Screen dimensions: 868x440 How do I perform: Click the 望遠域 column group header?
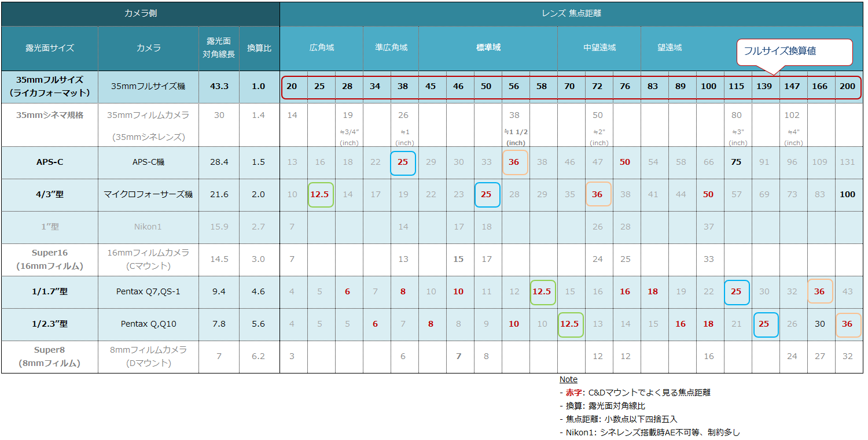(670, 47)
